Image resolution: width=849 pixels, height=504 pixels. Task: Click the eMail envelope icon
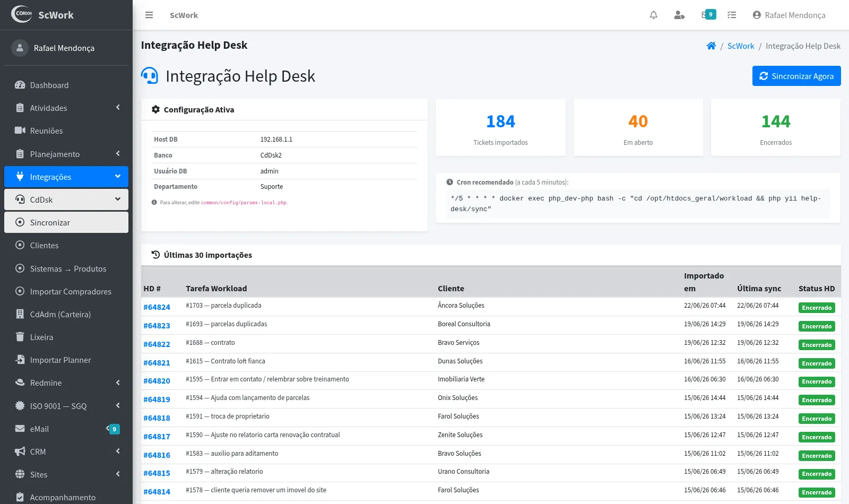(20, 429)
